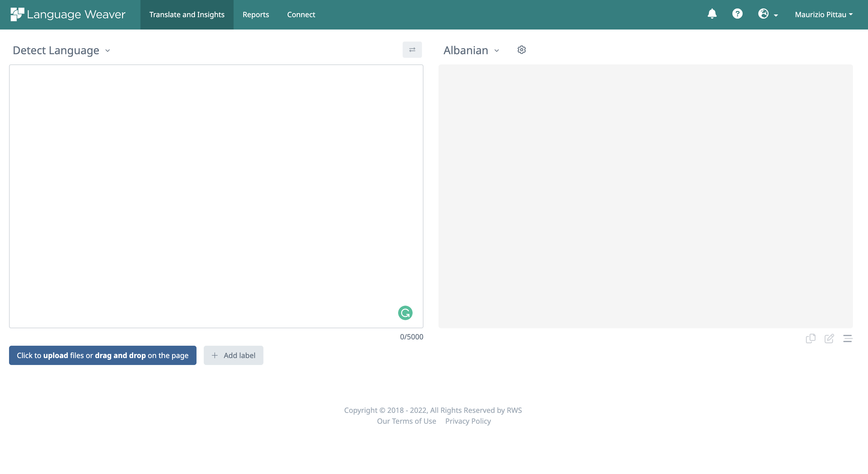868x474 pixels.
Task: Click the edit translation pencil icon
Action: pos(829,338)
